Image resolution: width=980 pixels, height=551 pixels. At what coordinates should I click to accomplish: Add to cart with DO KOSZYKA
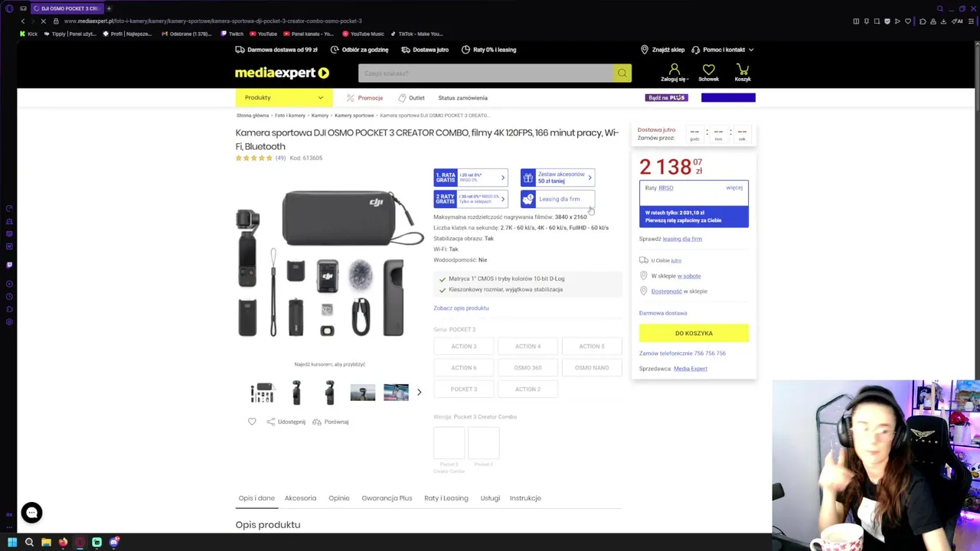coord(694,333)
